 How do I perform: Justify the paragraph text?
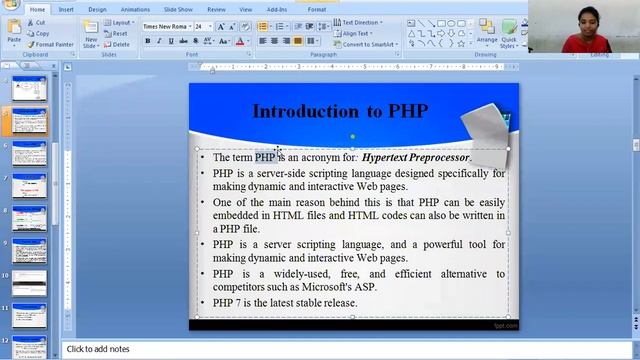tap(298, 41)
